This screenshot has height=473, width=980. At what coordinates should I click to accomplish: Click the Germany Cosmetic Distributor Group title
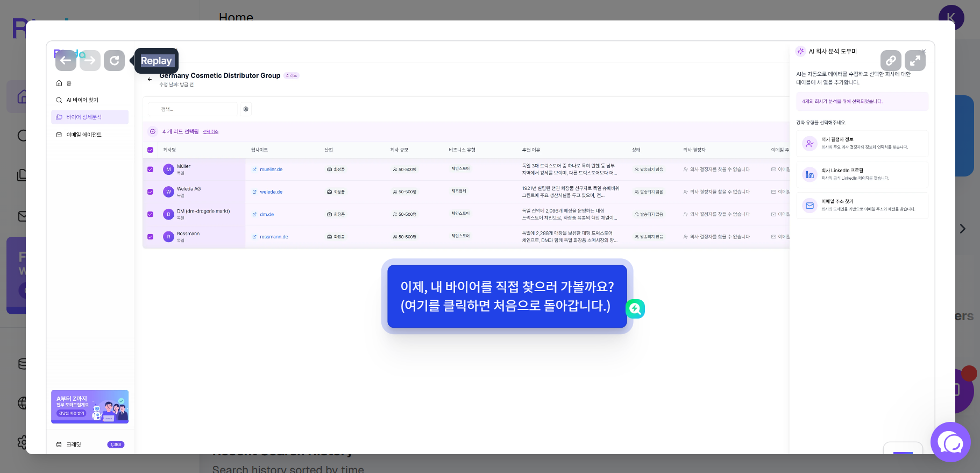[220, 76]
